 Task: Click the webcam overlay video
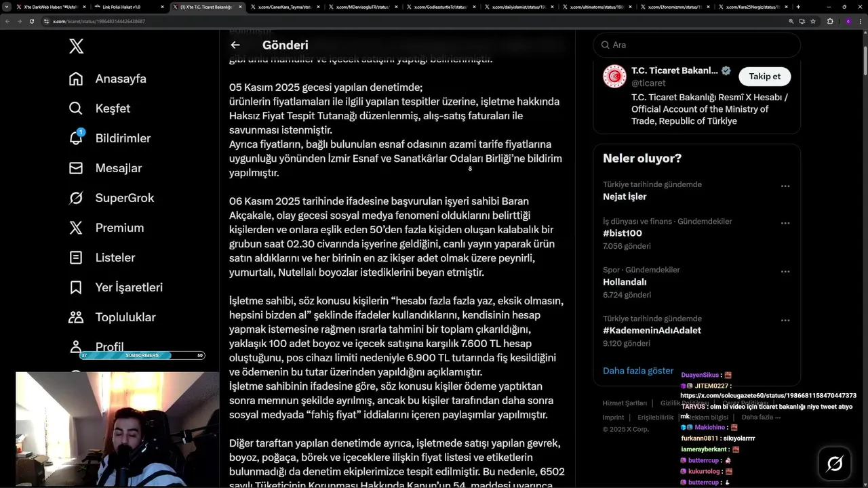(117, 430)
